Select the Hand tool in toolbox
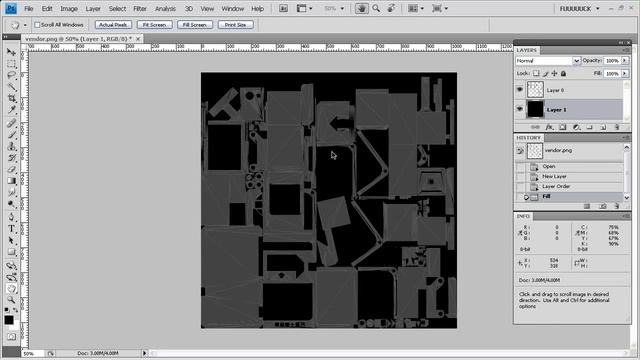Image resolution: width=640 pixels, height=360 pixels. (x=11, y=289)
